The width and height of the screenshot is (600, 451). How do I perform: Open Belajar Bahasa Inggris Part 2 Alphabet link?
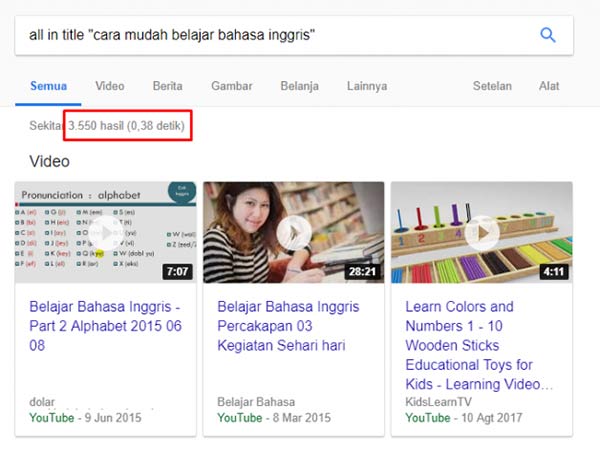click(x=105, y=326)
